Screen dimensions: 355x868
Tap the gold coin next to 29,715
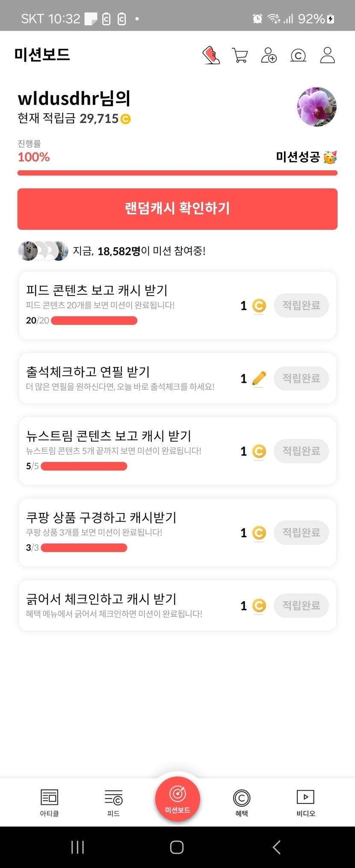[x=126, y=119]
